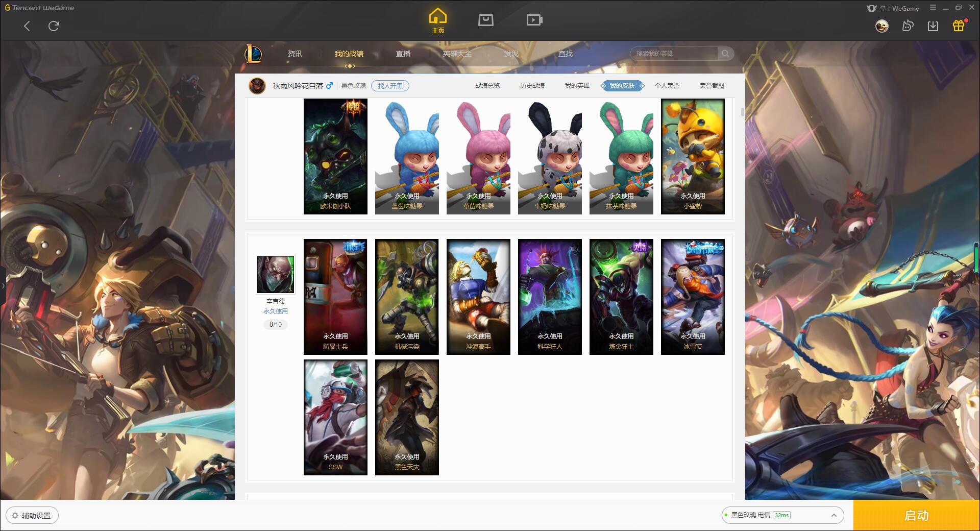
Task: Click the 掌上WeGame link
Action: click(x=893, y=8)
